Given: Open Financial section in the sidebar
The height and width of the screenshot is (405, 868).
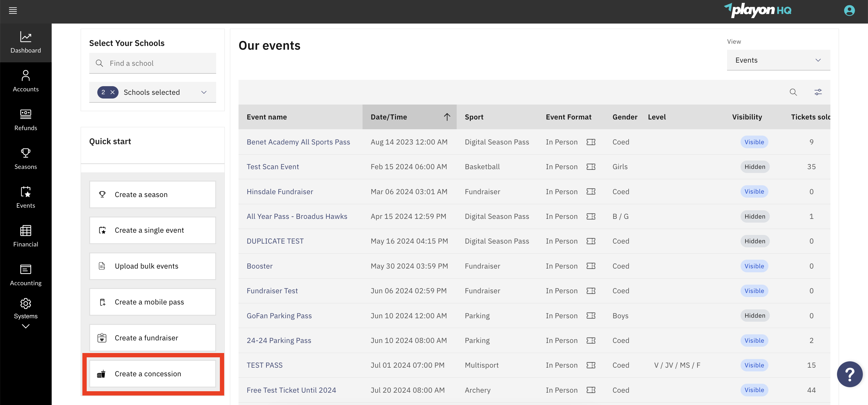Looking at the screenshot, I should tap(26, 236).
